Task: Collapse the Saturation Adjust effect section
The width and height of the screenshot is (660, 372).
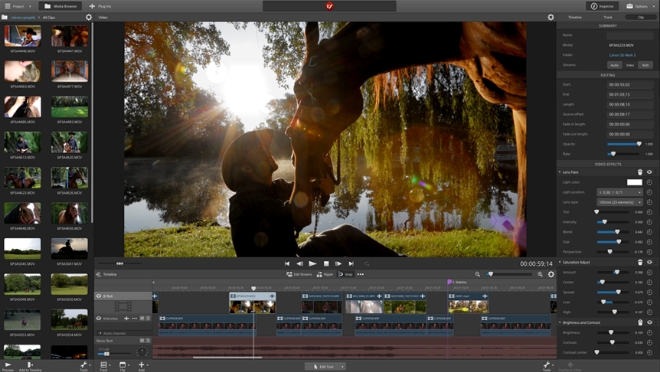Action: [x=560, y=262]
